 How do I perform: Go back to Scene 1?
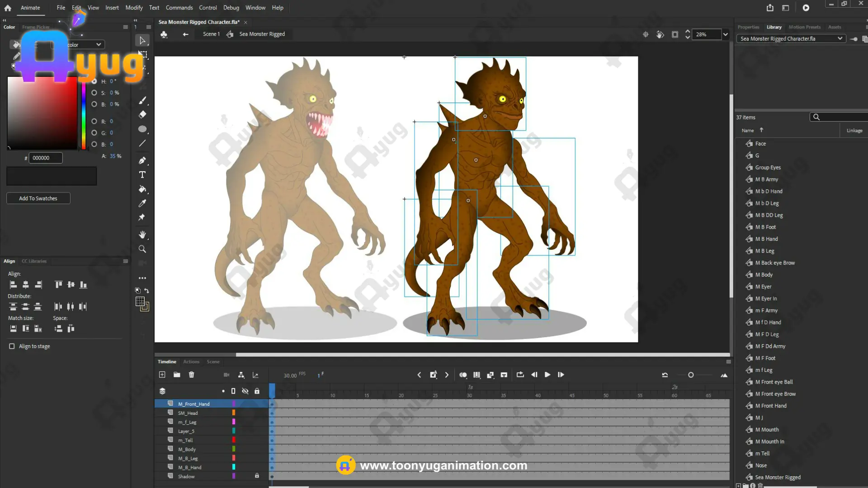pyautogui.click(x=211, y=34)
